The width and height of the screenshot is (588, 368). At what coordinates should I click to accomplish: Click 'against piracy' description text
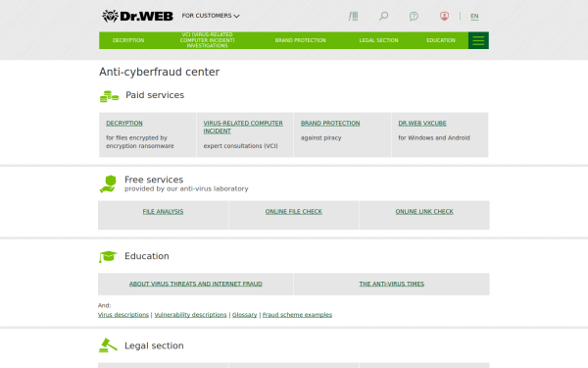pyautogui.click(x=321, y=137)
